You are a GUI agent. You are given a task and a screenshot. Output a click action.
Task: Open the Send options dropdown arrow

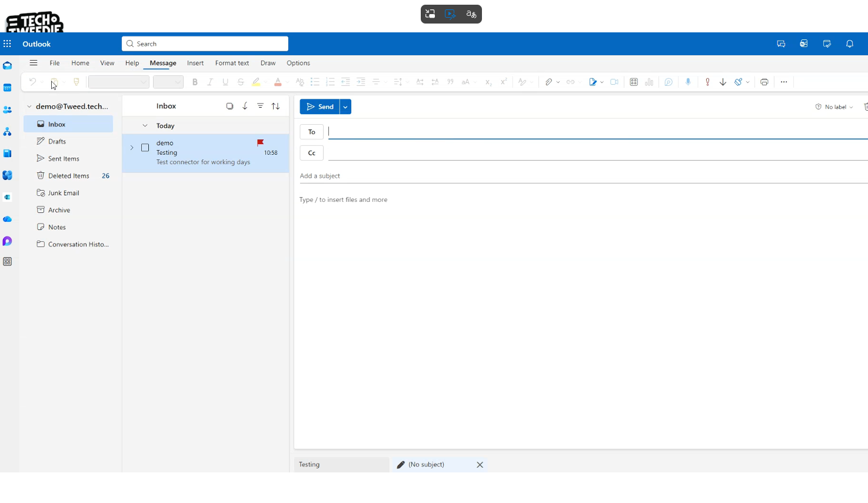pyautogui.click(x=345, y=107)
